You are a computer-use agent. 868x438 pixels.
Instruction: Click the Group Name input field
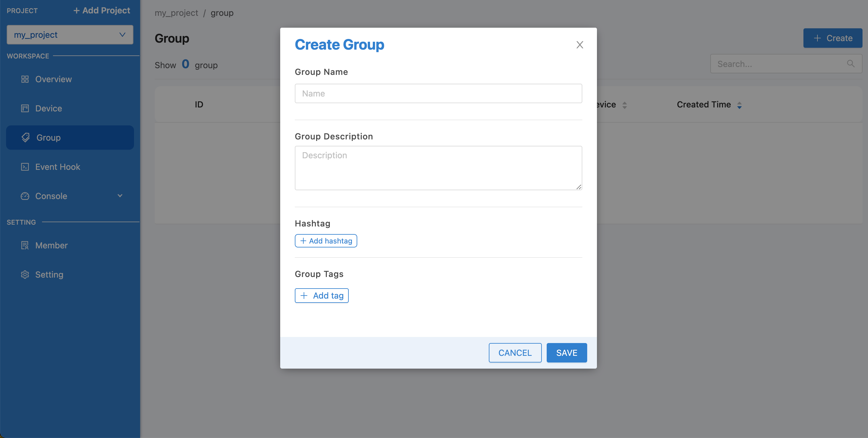pos(438,93)
